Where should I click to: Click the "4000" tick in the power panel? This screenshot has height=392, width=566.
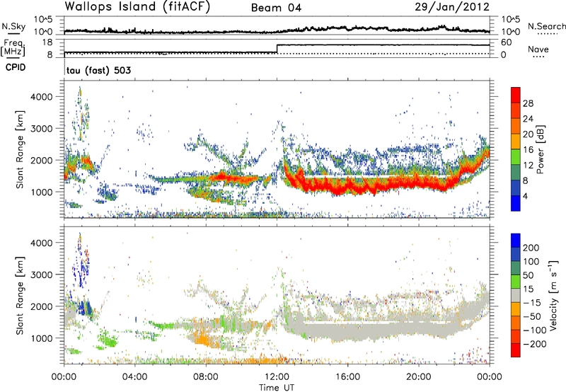coord(41,97)
